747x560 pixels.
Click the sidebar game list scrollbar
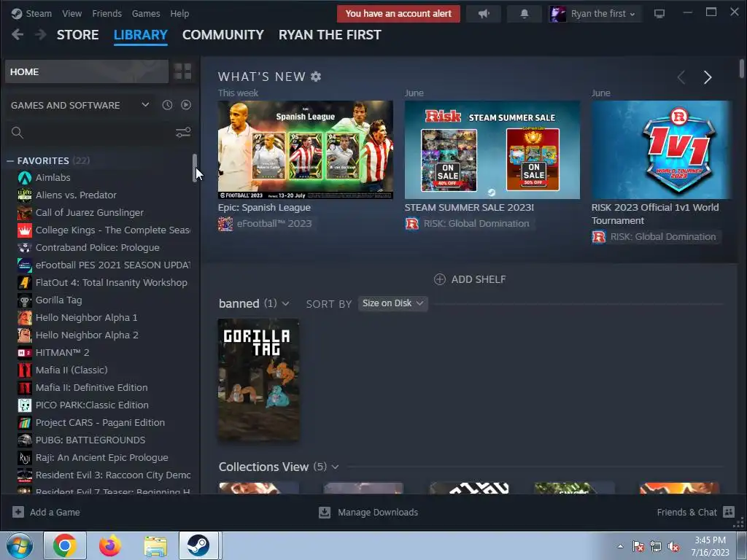(x=194, y=168)
